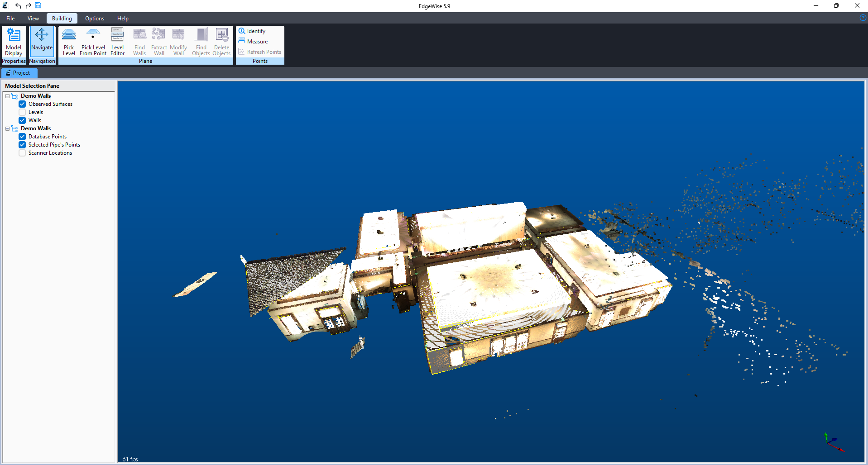The width and height of the screenshot is (868, 465).
Task: Activate the Identify points tool
Action: (x=252, y=31)
